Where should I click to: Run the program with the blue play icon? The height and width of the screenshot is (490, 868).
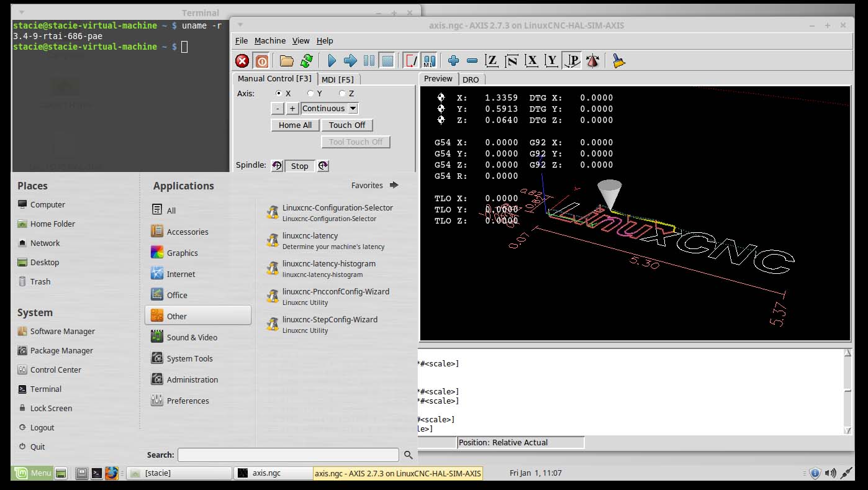(x=332, y=61)
